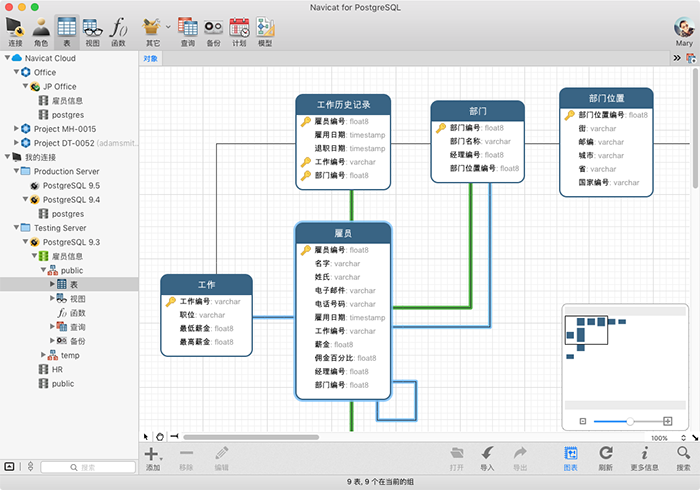Select the 工作历史记录 table header in the diagram
Image resolution: width=700 pixels, height=490 pixels.
343,104
